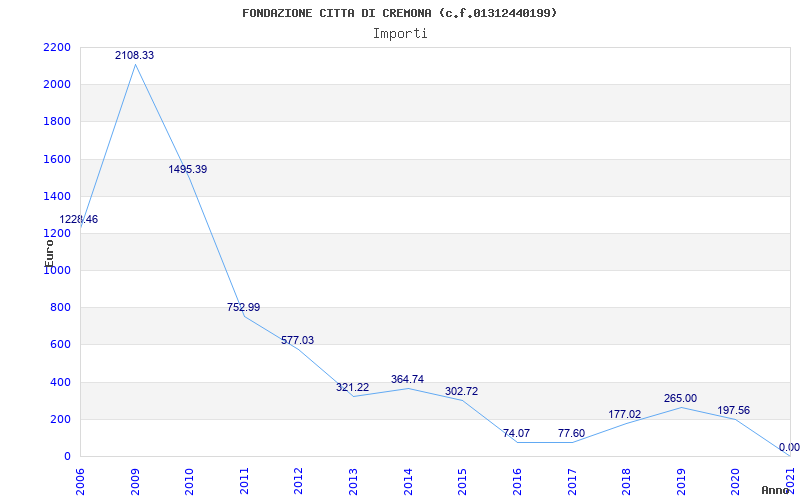
Task: Click the 800 y-axis tick label
Action: coord(60,308)
